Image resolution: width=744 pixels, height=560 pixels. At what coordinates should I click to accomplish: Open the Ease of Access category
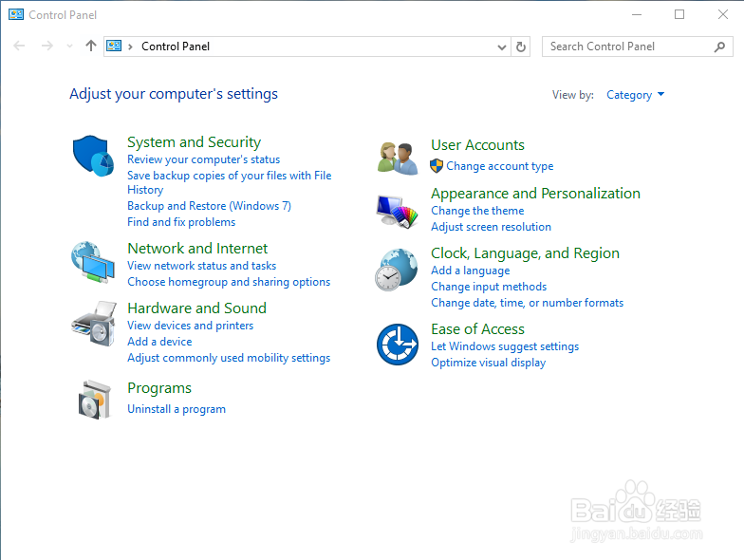tap(478, 328)
